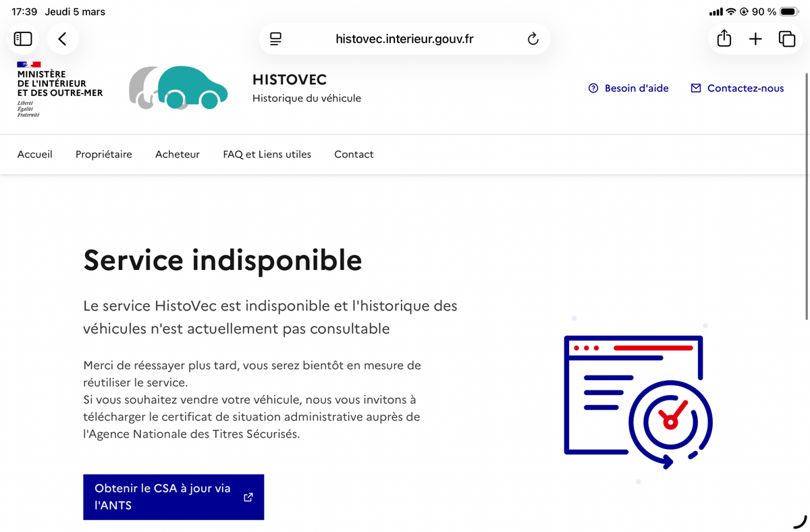Open the Contact page from navigation
This screenshot has height=532, width=810.
coord(354,155)
